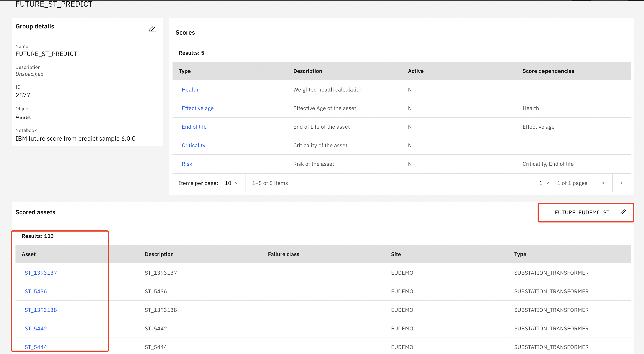
Task: Open the Effective age score link
Action: coord(197,108)
